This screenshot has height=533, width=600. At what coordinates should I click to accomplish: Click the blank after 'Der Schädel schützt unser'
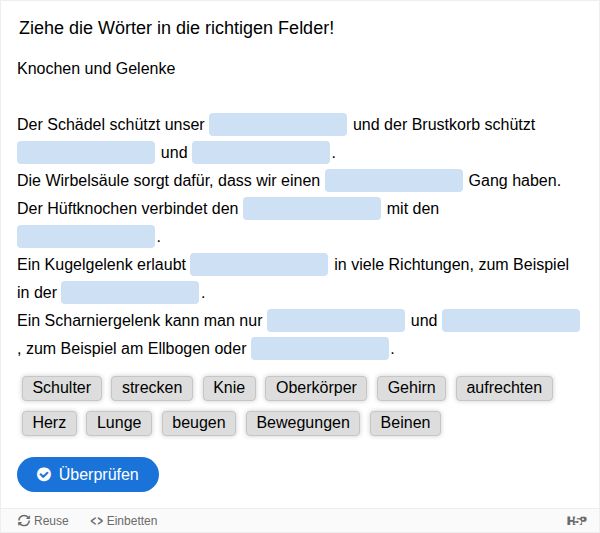pyautogui.click(x=278, y=125)
